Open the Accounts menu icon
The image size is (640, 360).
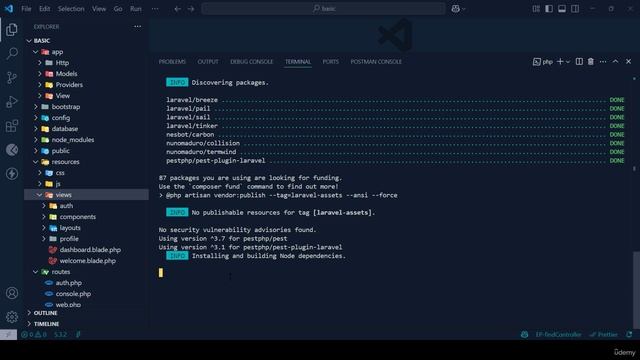point(12,293)
